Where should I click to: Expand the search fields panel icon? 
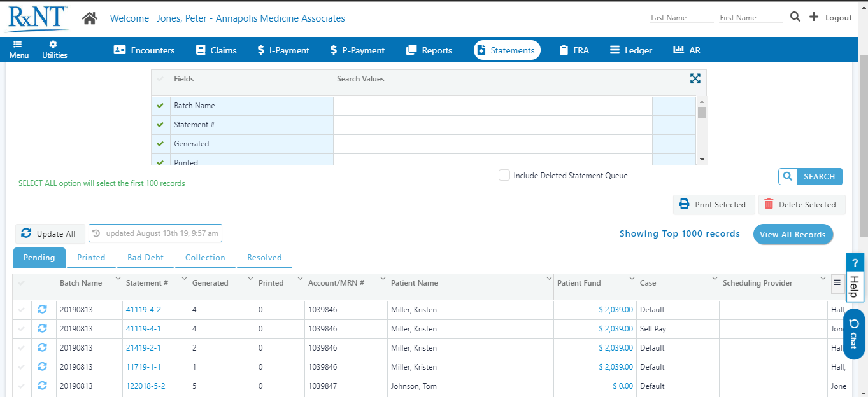[x=695, y=78]
